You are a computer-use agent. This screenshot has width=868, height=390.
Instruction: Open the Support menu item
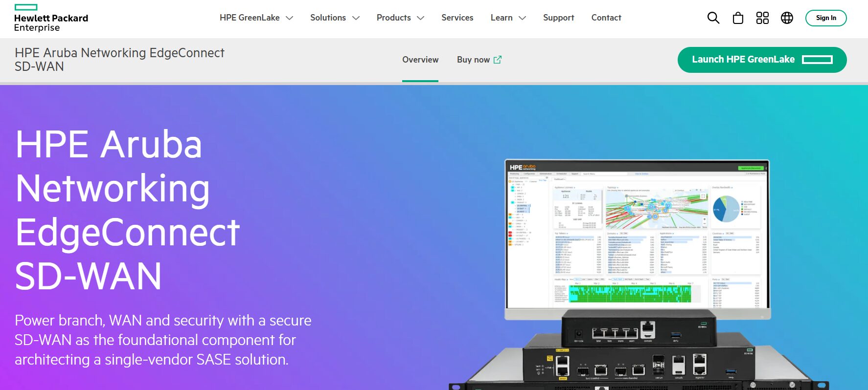558,18
